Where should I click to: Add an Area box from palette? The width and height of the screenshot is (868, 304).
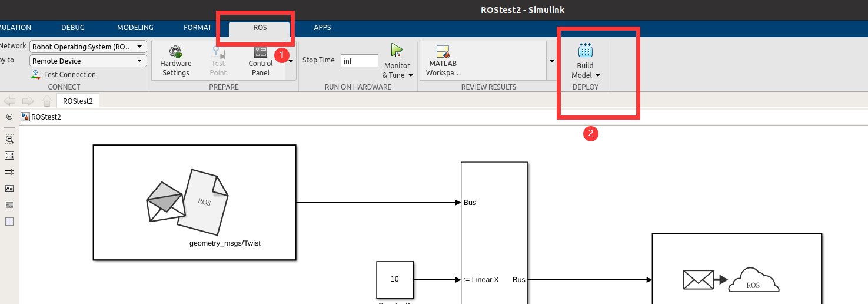pos(9,222)
